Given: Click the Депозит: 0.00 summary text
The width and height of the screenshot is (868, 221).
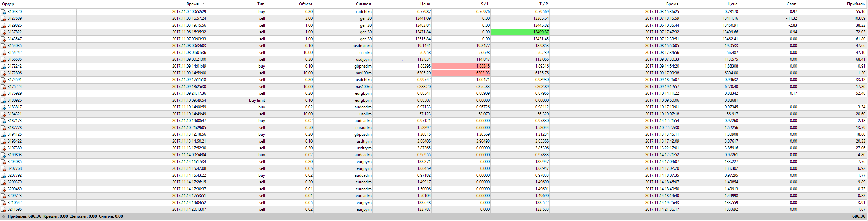Looking at the screenshot, I should point(83,216).
